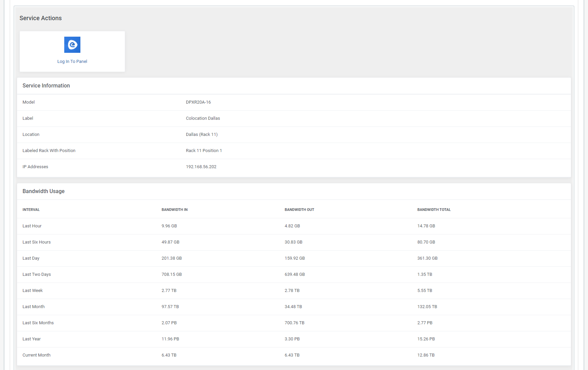Image resolution: width=588 pixels, height=370 pixels.
Task: Click the Last Hour interval row
Action: [x=294, y=226]
